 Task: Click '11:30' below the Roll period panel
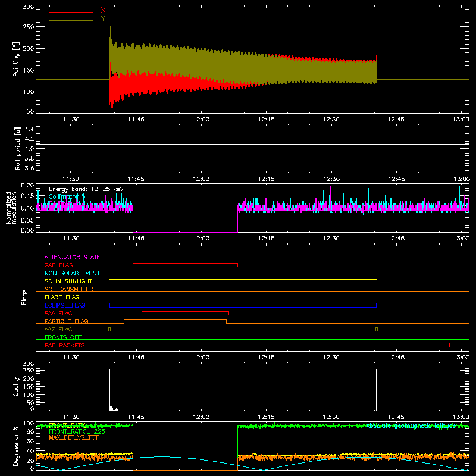click(71, 179)
